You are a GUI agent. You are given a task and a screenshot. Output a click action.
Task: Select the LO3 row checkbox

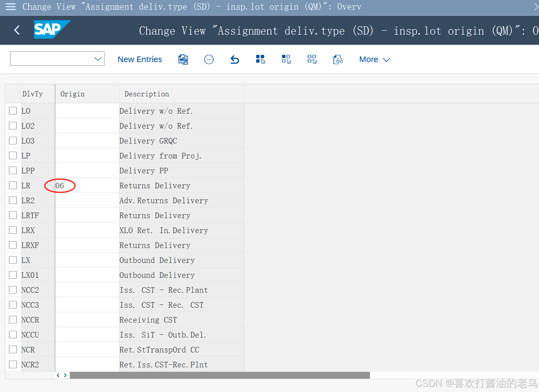(13, 140)
